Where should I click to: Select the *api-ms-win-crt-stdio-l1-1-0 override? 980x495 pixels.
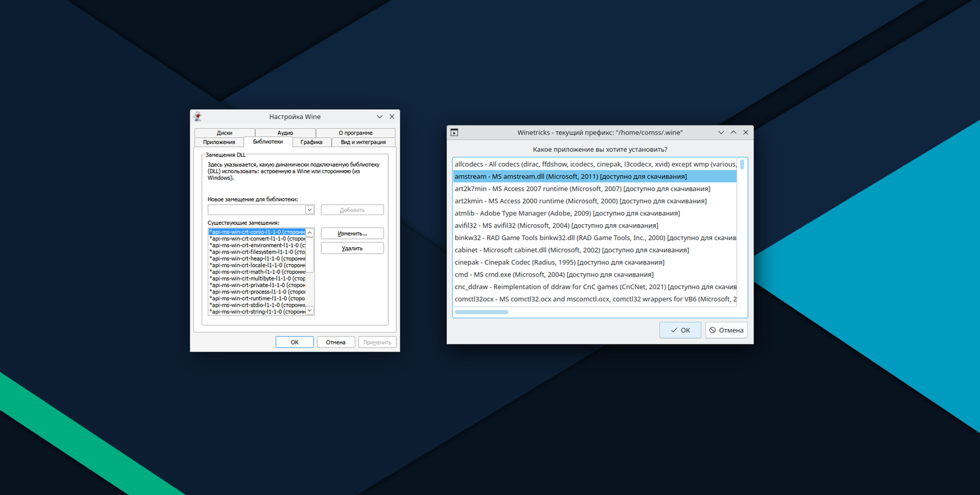pyautogui.click(x=257, y=305)
